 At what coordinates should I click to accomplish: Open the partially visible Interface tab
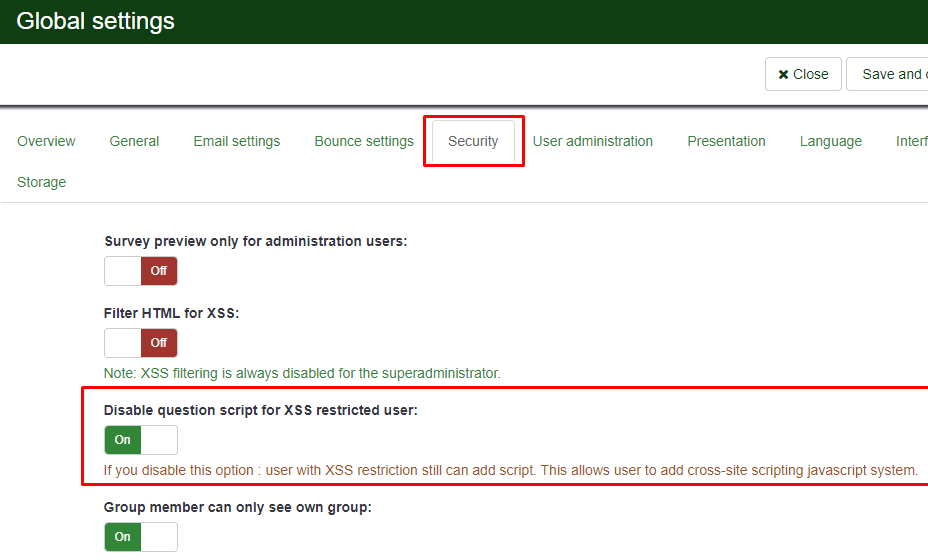point(911,141)
